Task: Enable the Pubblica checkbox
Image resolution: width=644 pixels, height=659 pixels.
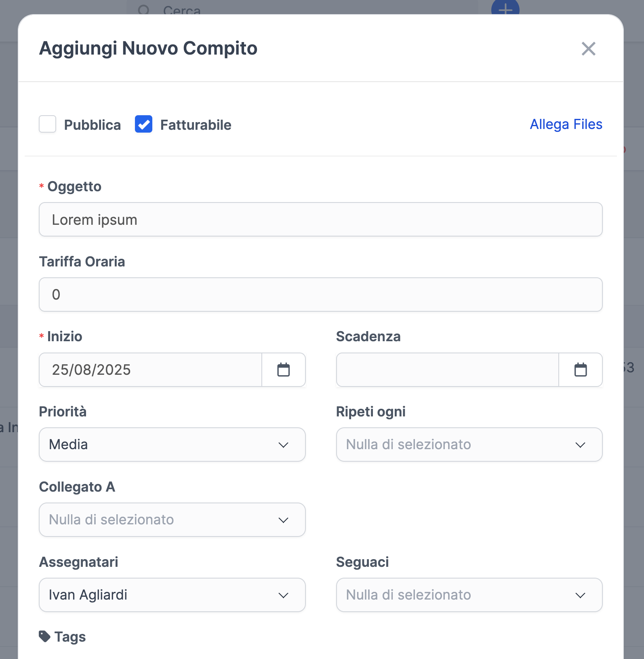Action: click(x=47, y=124)
